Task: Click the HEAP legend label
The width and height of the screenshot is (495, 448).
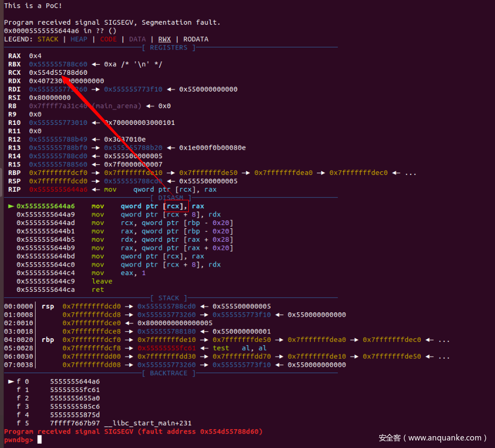Action: tap(79, 39)
